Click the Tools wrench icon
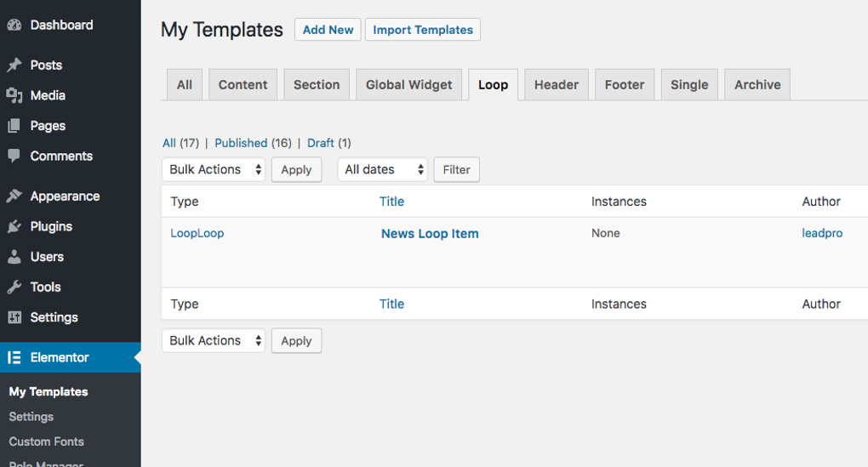This screenshot has height=467, width=868. [14, 288]
